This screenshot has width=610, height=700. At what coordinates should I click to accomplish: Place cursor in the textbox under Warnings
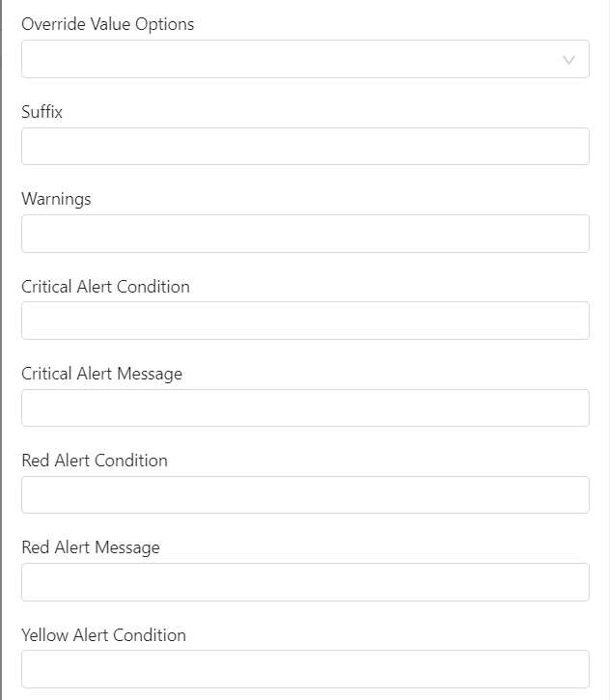pos(305,234)
